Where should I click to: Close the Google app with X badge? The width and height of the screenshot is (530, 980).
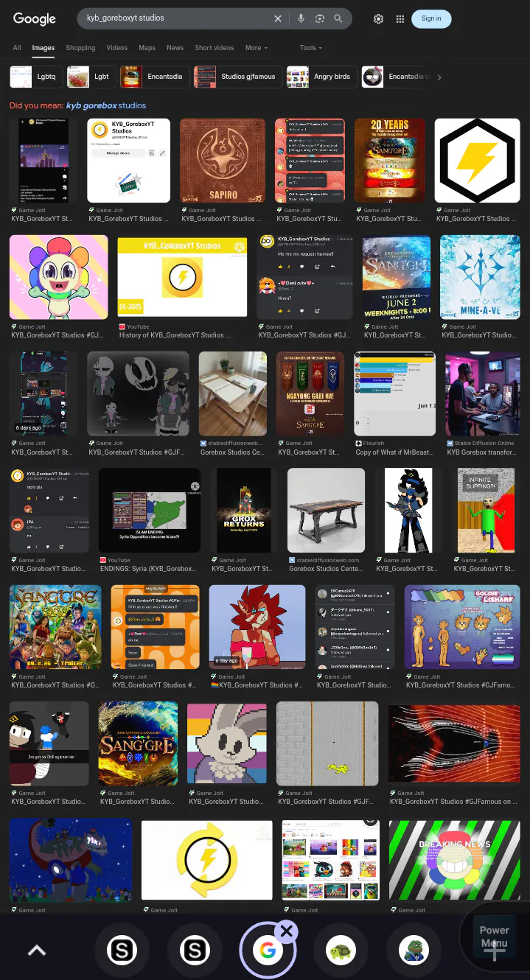287,931
